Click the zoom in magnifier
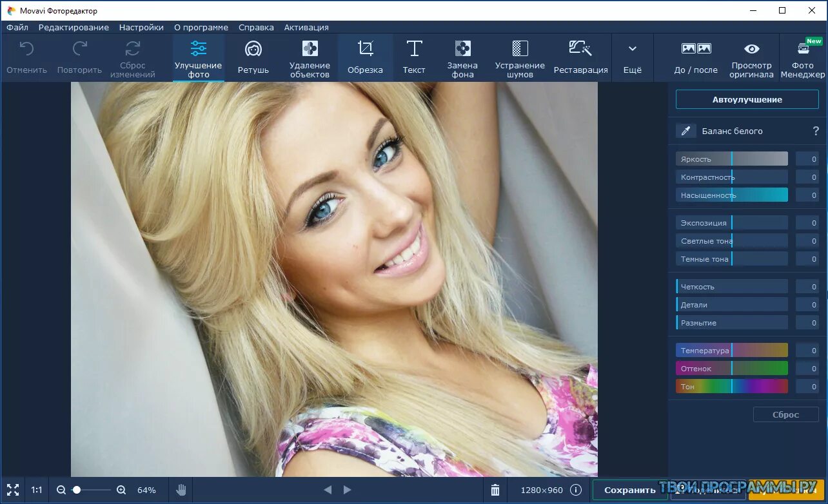The width and height of the screenshot is (828, 504). coord(121,490)
